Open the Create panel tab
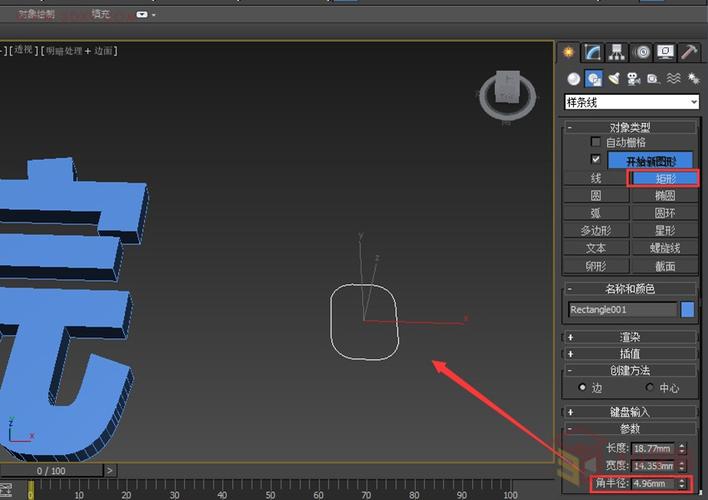This screenshot has height=500, width=708. point(568,52)
